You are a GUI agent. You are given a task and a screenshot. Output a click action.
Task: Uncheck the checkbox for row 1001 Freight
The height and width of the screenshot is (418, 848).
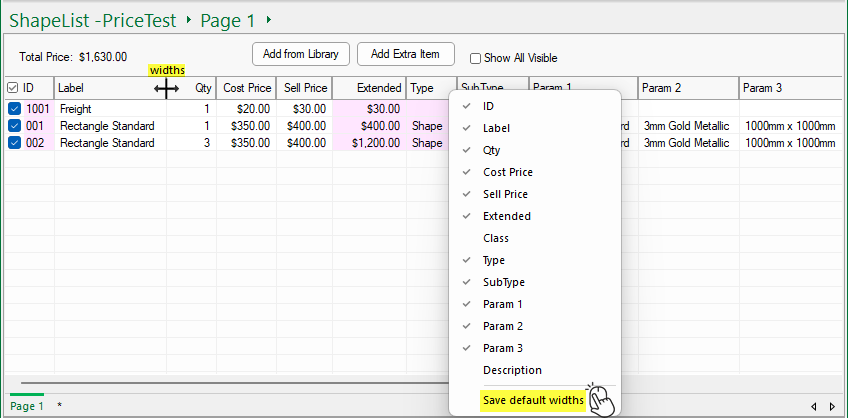point(15,109)
